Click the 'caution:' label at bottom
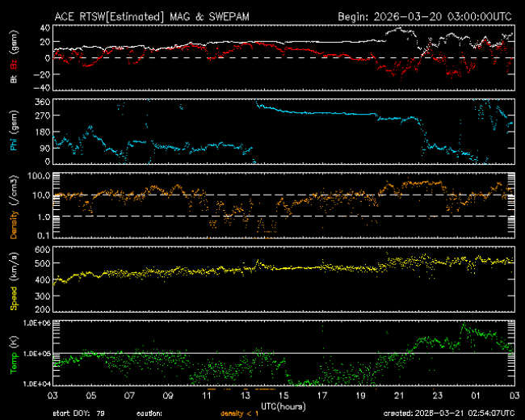 point(149,414)
